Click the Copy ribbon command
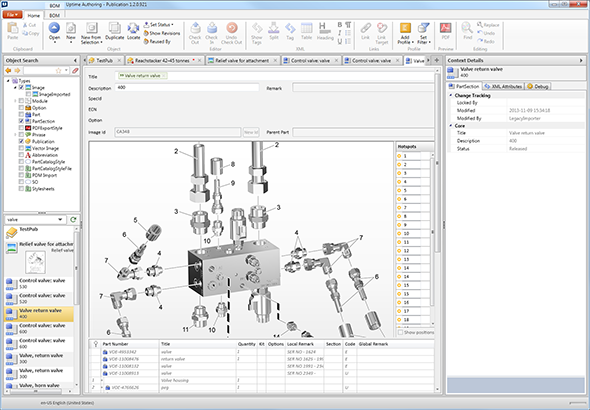Screen dimensions: 590x410 pos(30,33)
